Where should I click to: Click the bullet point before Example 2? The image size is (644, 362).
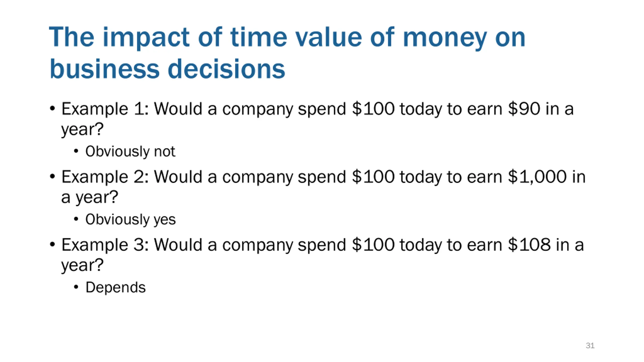tap(52, 177)
